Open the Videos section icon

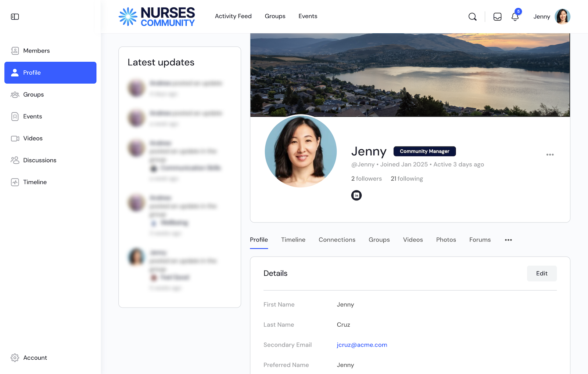tap(15, 138)
